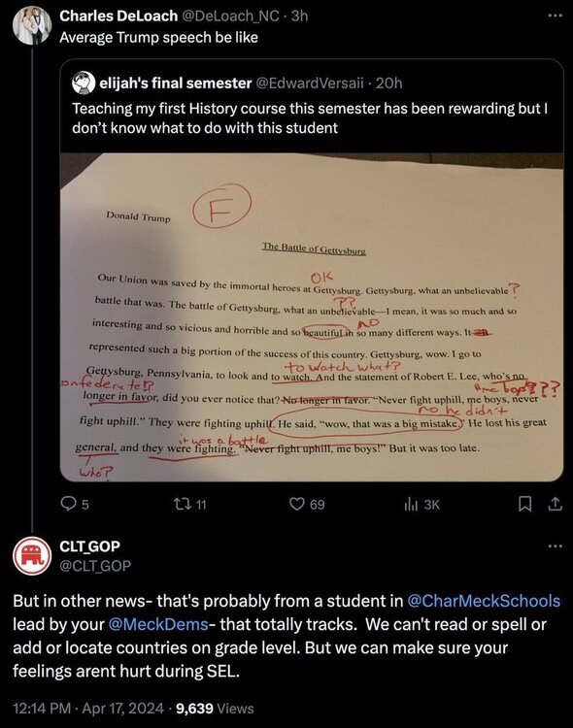
Task: Open Charles DeLoach's profile picture
Action: [32, 26]
